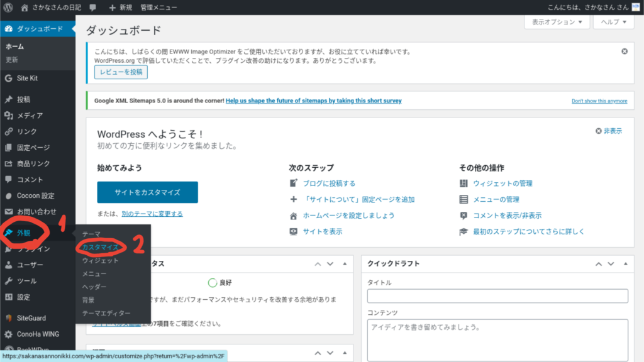Expand the ヘルプ dropdown
Viewport: 644px width, 362px height.
click(x=614, y=22)
